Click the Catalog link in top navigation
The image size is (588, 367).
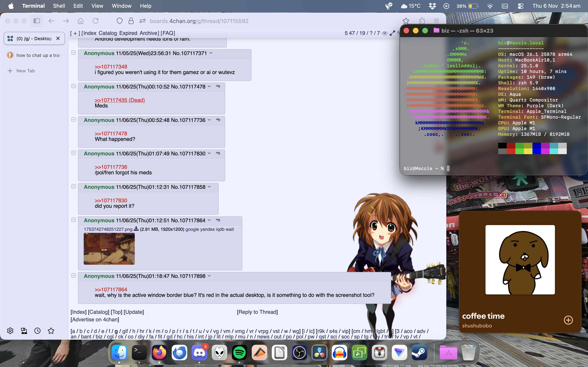click(108, 33)
